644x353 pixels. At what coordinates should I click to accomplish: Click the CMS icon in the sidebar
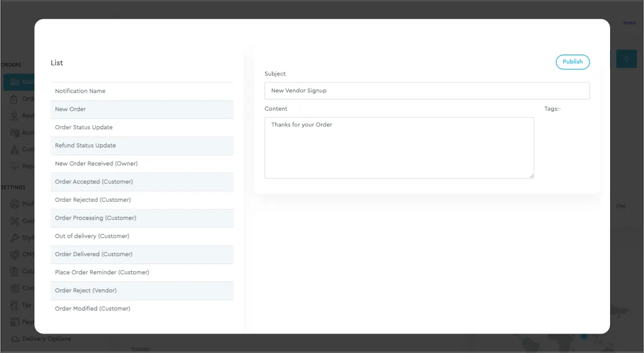(x=15, y=255)
